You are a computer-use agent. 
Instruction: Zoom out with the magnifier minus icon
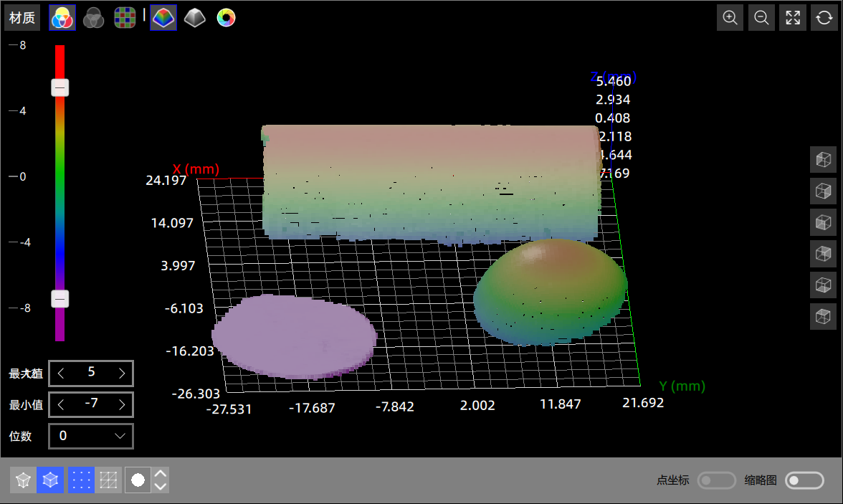click(x=761, y=18)
